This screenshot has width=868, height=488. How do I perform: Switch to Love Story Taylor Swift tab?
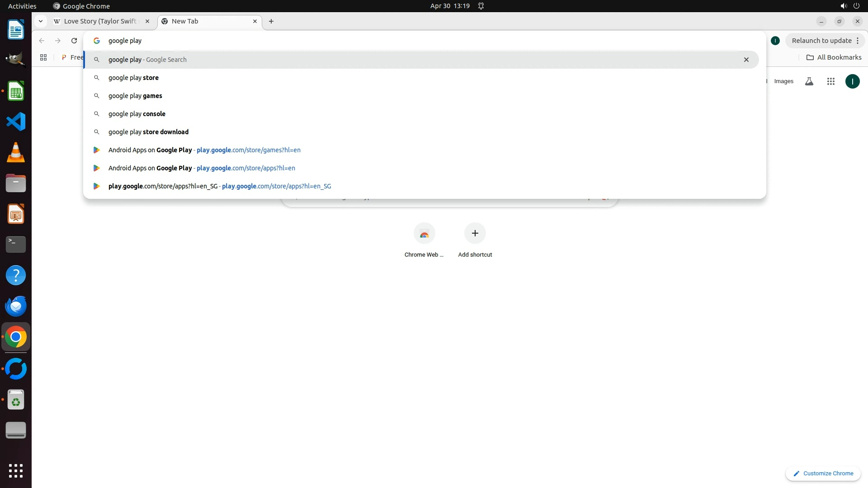pyautogui.click(x=100, y=21)
